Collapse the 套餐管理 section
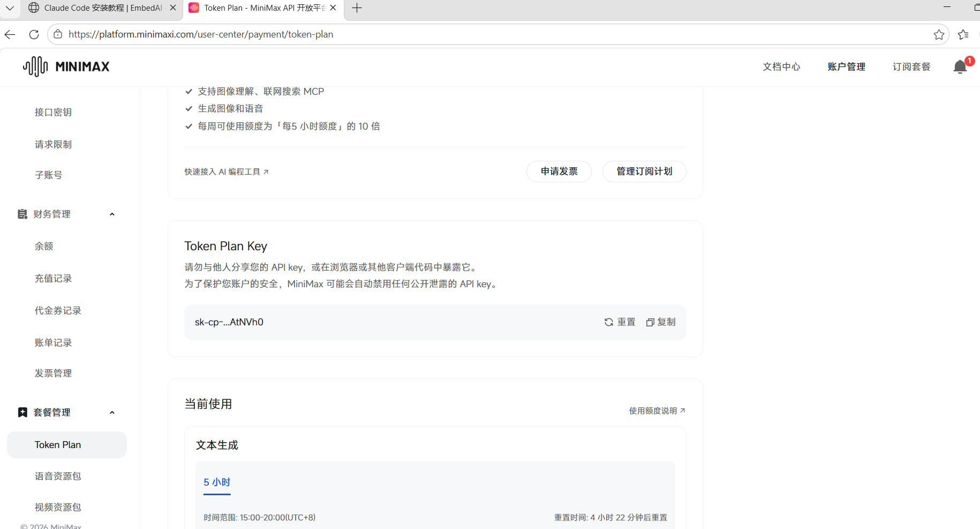This screenshot has width=980, height=529. click(112, 413)
